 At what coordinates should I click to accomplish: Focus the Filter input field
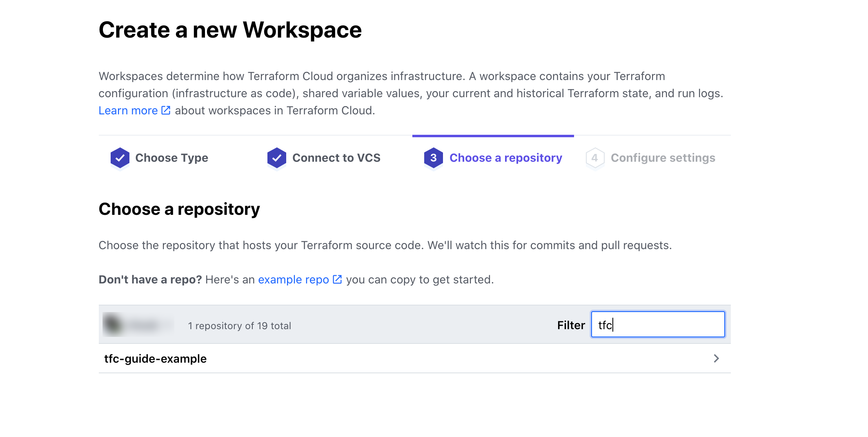(x=658, y=325)
